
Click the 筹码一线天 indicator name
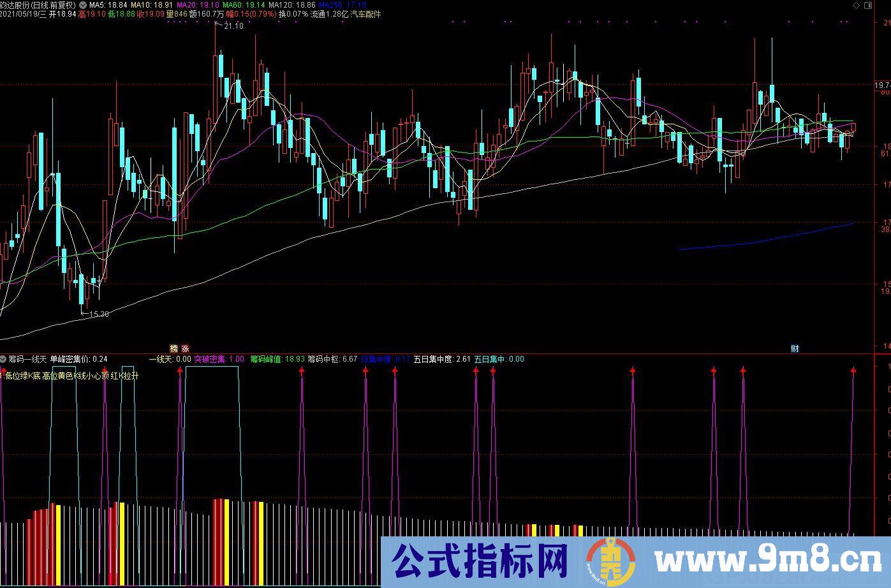(27, 359)
